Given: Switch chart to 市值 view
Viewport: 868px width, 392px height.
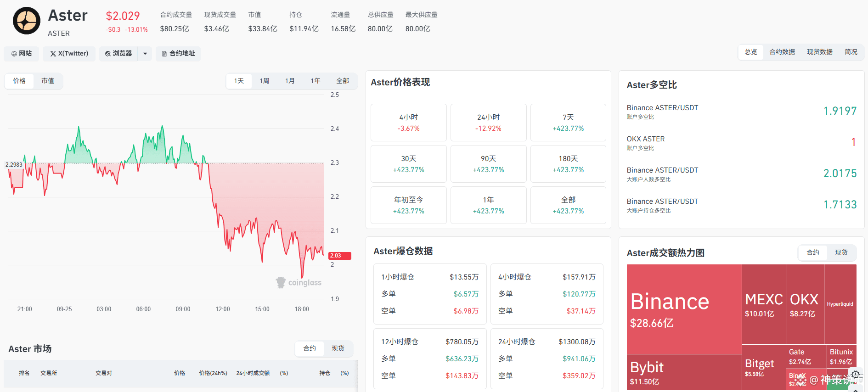Looking at the screenshot, I should [48, 81].
